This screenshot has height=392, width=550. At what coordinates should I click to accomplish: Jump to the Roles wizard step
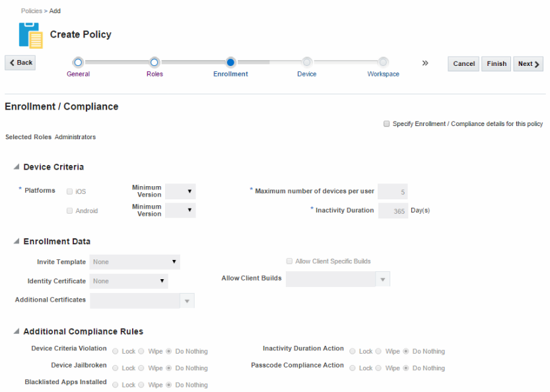(155, 63)
